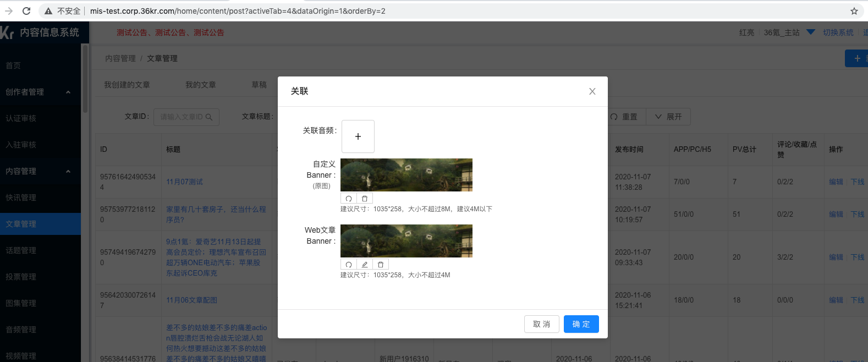The height and width of the screenshot is (362, 868).
Task: Click reload icon under 自定义 Banner image
Action: coord(349,199)
